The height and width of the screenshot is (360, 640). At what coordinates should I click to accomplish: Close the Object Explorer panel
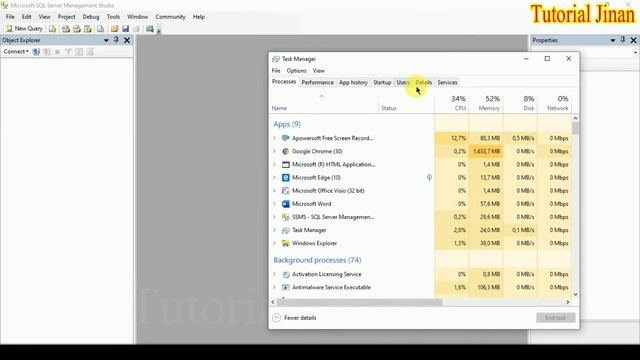[x=127, y=40]
